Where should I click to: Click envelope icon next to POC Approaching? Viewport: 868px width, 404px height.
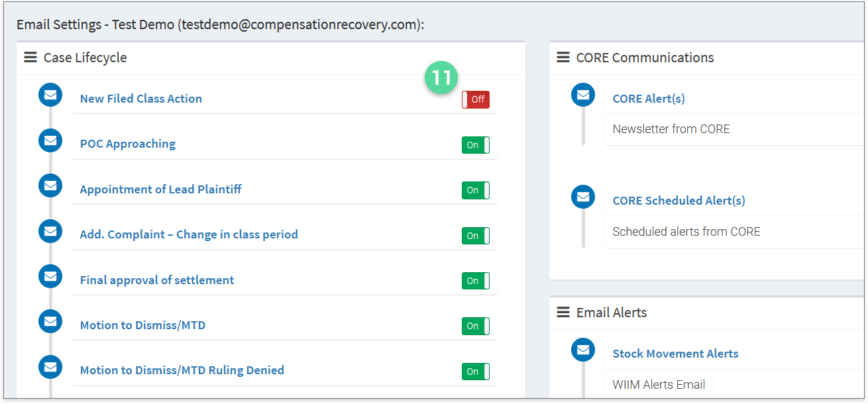coord(50,140)
